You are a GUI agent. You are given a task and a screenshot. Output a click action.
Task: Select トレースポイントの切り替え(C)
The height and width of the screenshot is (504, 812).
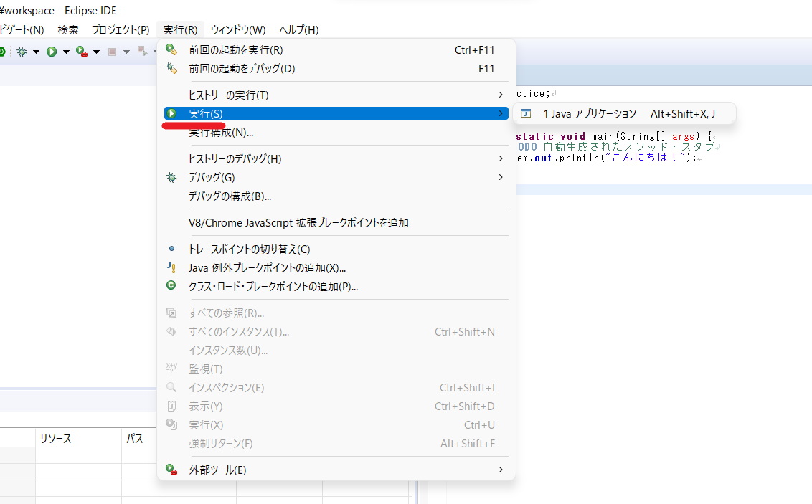click(336, 249)
